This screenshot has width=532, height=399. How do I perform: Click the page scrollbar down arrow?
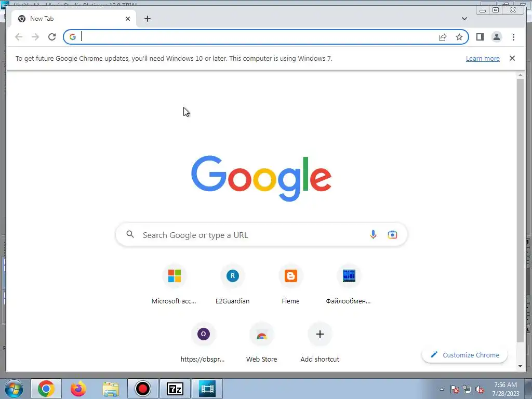[x=520, y=366]
